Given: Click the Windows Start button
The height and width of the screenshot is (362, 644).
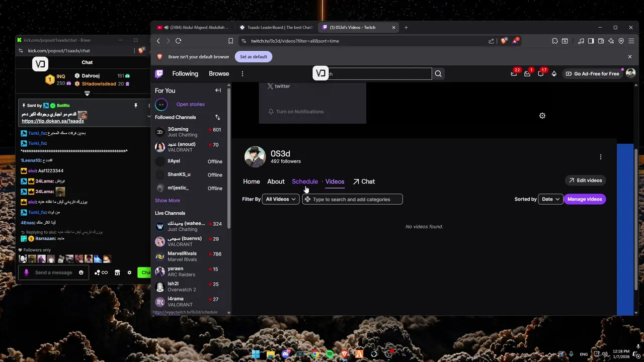Looking at the screenshot, I should [x=256, y=354].
